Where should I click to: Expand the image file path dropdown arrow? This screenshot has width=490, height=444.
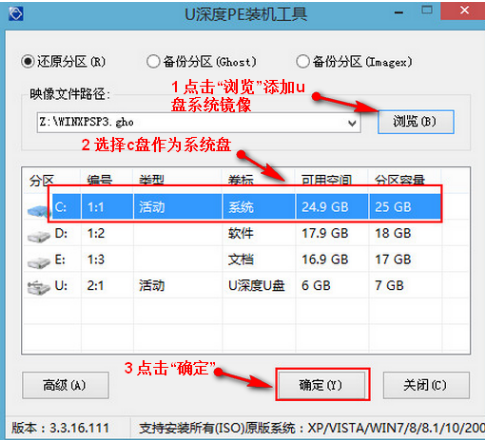pyautogui.click(x=352, y=123)
